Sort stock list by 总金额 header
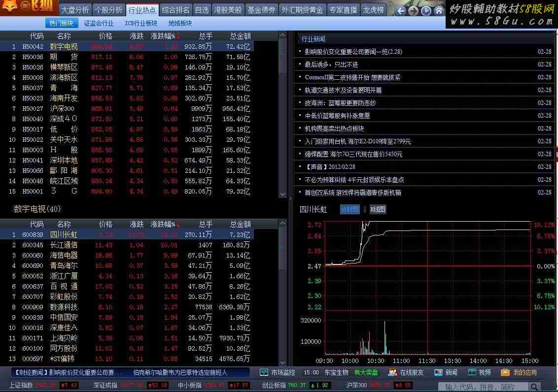558x392 pixels. (240, 224)
